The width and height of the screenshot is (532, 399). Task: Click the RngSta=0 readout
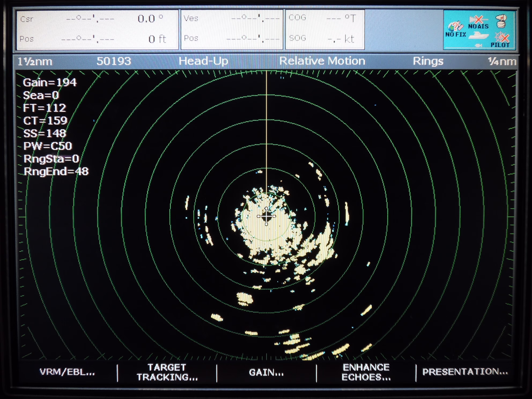[51, 159]
